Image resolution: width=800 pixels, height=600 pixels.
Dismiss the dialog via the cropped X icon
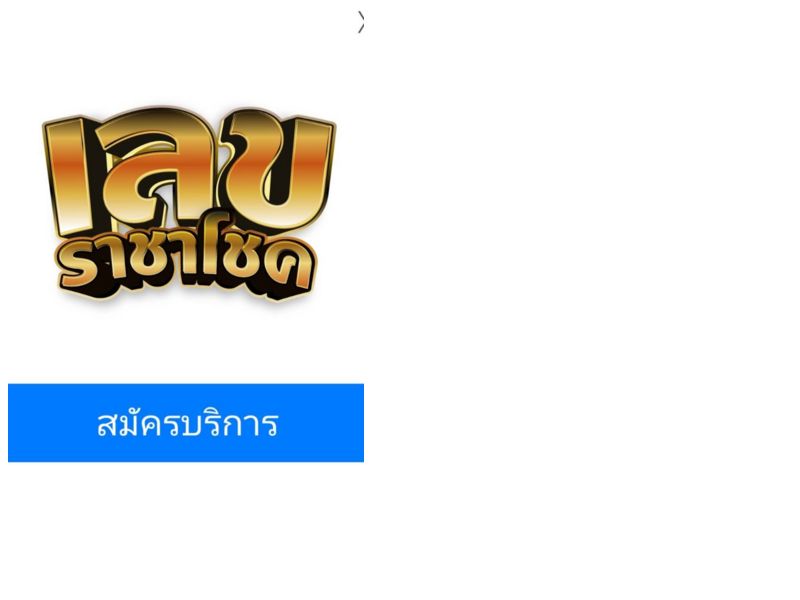(x=361, y=22)
